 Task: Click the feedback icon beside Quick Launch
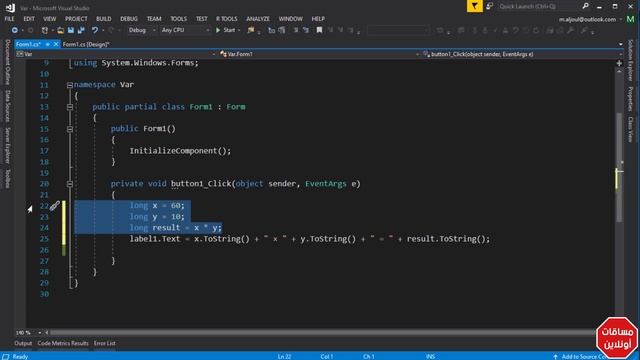[x=489, y=6]
